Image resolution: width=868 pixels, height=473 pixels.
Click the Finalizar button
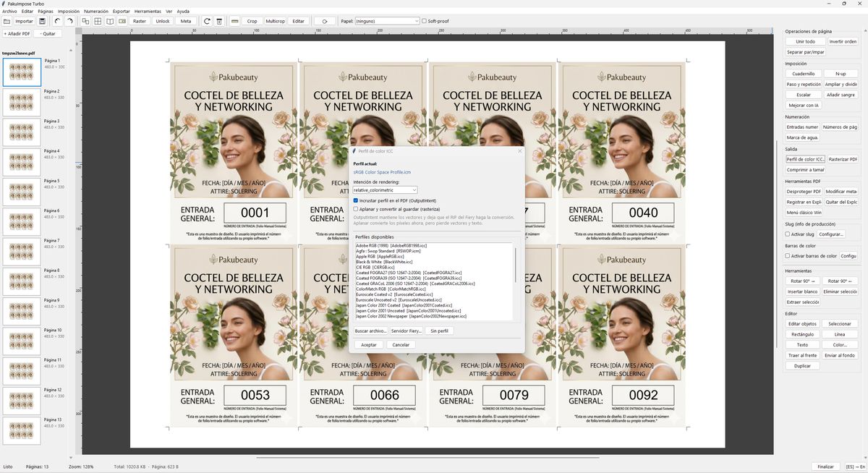[825, 466]
